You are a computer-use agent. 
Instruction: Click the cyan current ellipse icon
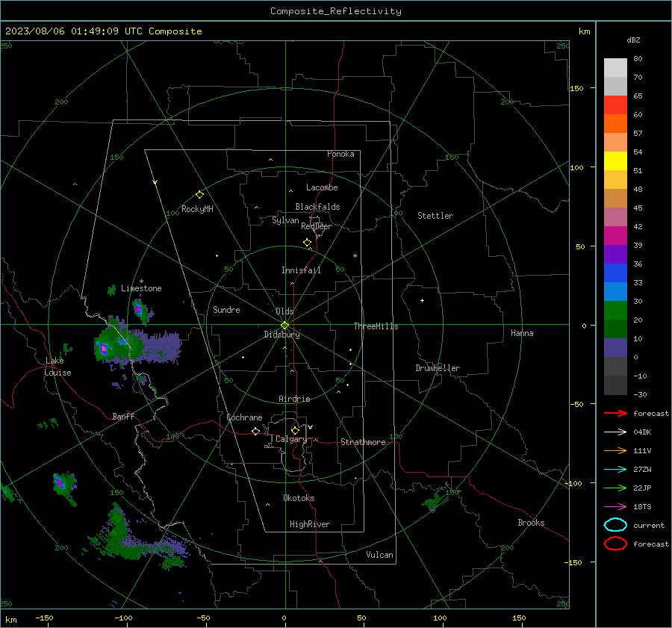coord(615,525)
